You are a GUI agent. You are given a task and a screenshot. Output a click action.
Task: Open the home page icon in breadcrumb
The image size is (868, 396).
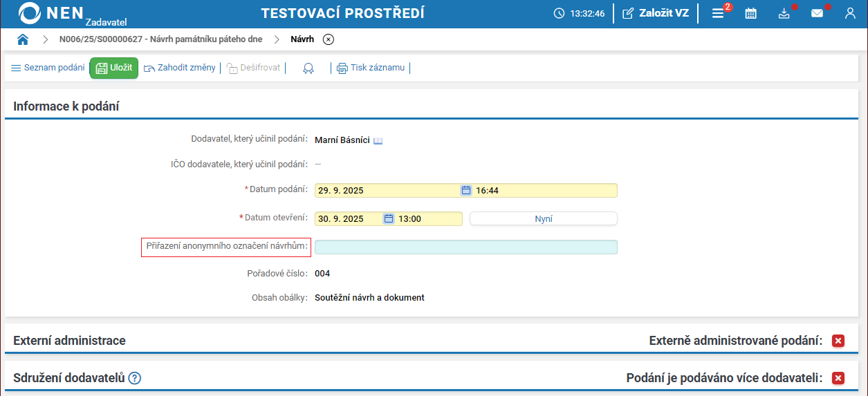pos(23,39)
